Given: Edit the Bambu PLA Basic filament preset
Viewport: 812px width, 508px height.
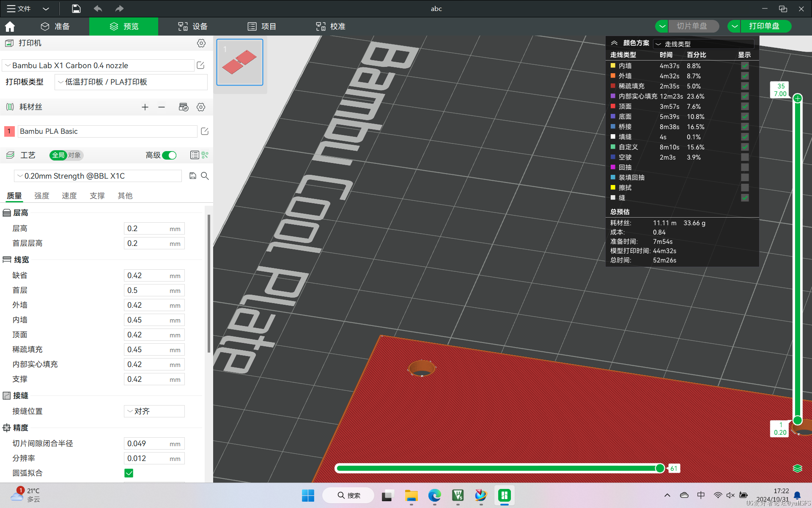Looking at the screenshot, I should (205, 131).
